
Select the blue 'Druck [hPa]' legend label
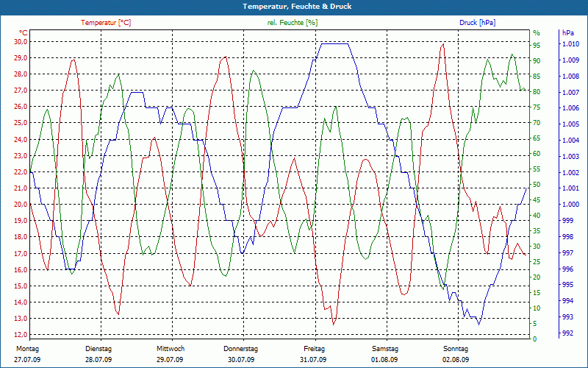[x=477, y=23]
